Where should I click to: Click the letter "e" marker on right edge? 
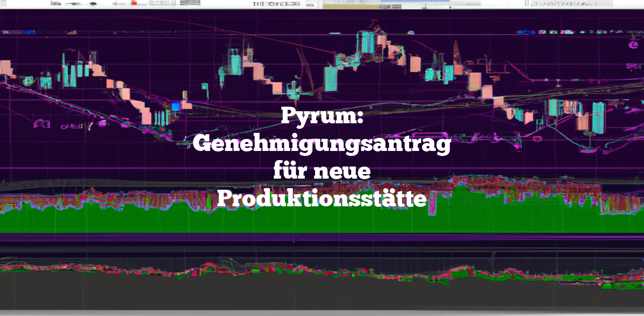(x=633, y=45)
